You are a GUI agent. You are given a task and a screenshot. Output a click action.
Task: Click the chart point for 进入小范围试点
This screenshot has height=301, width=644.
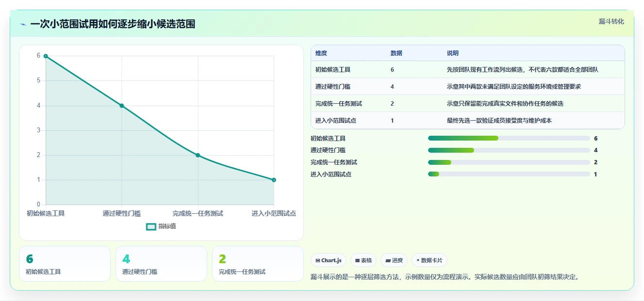tap(274, 180)
